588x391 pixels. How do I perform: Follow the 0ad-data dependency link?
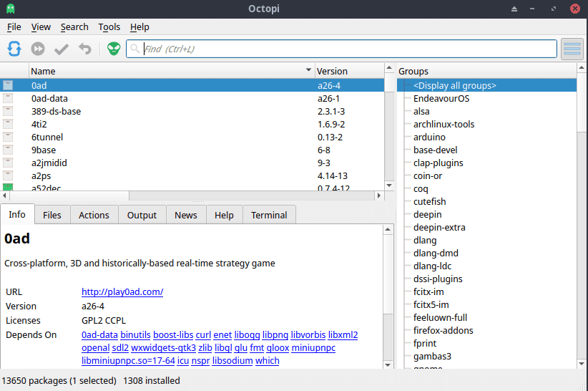(99, 334)
